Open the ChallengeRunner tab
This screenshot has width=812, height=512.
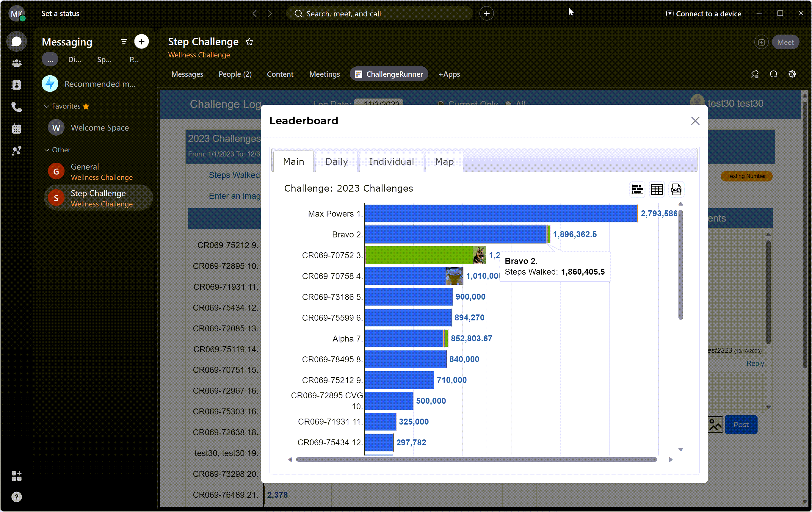[x=389, y=74]
